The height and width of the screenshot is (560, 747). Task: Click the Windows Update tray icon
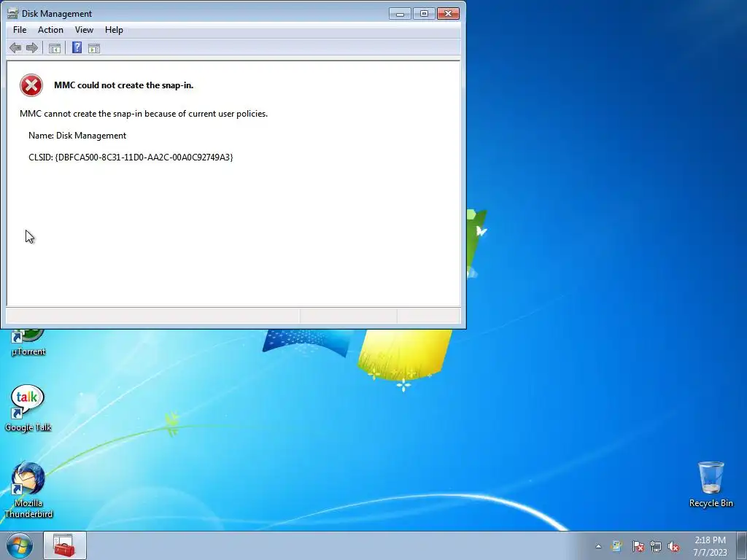pyautogui.click(x=616, y=546)
